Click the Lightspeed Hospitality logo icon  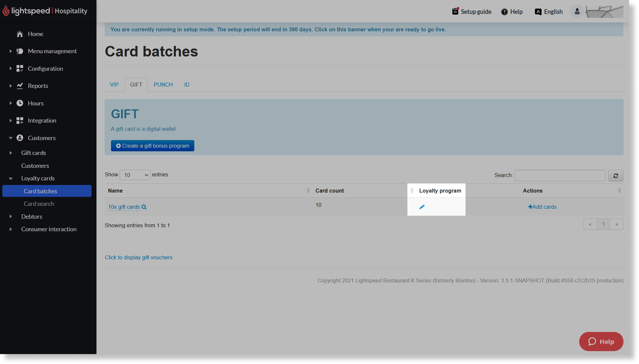click(x=7, y=12)
